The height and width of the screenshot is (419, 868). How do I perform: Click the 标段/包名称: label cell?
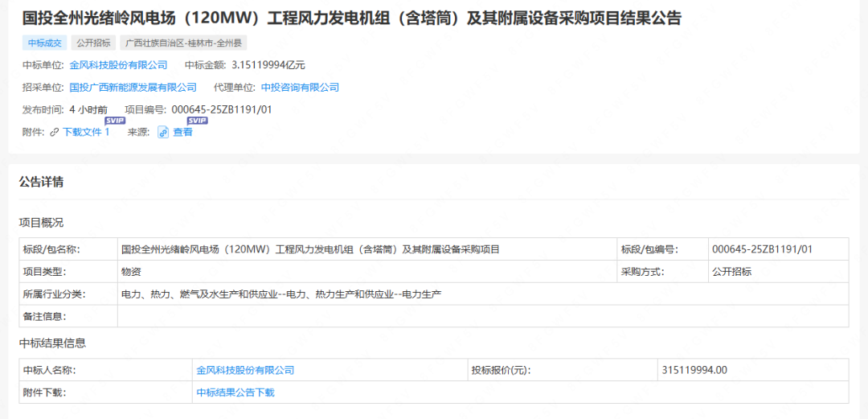pos(68,249)
